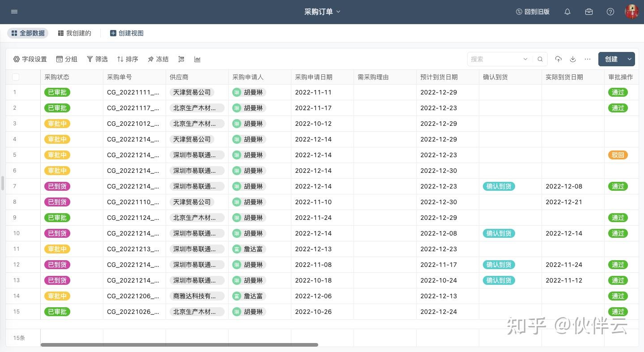Click the download icon in the toolbar
The width and height of the screenshot is (644, 352).
pos(573,59)
